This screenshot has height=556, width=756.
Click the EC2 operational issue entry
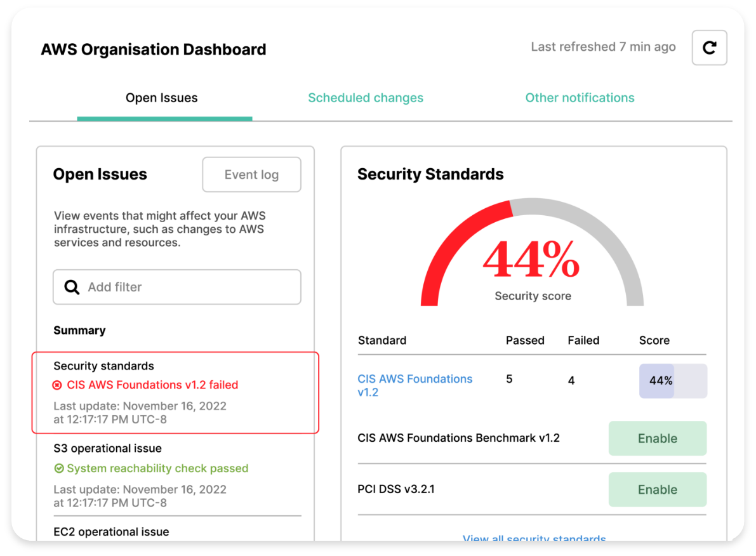coord(111,532)
